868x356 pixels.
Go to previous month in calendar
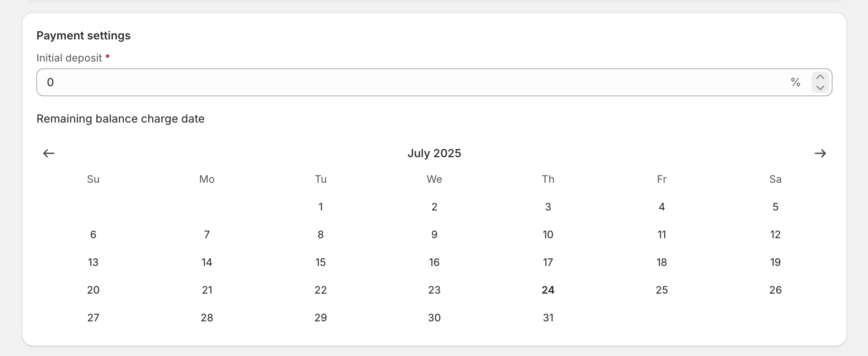pos(49,153)
